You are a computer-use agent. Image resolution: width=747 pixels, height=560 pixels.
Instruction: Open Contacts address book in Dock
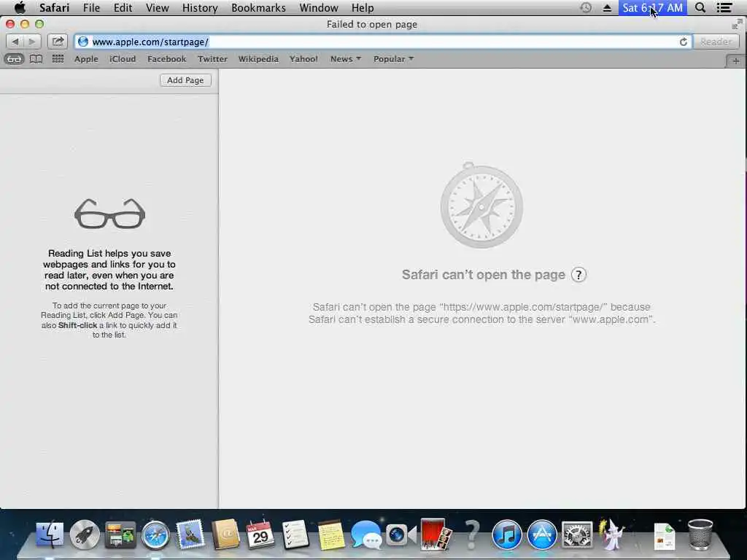(225, 534)
